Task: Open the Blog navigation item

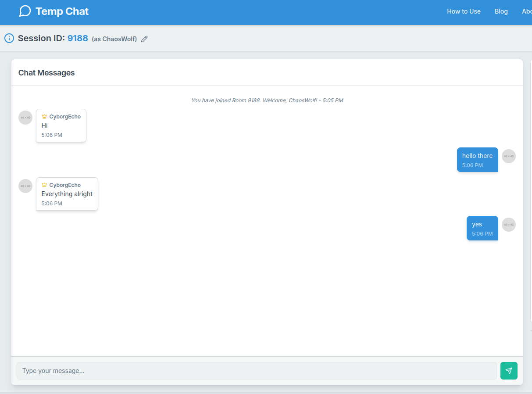Action: [x=501, y=11]
